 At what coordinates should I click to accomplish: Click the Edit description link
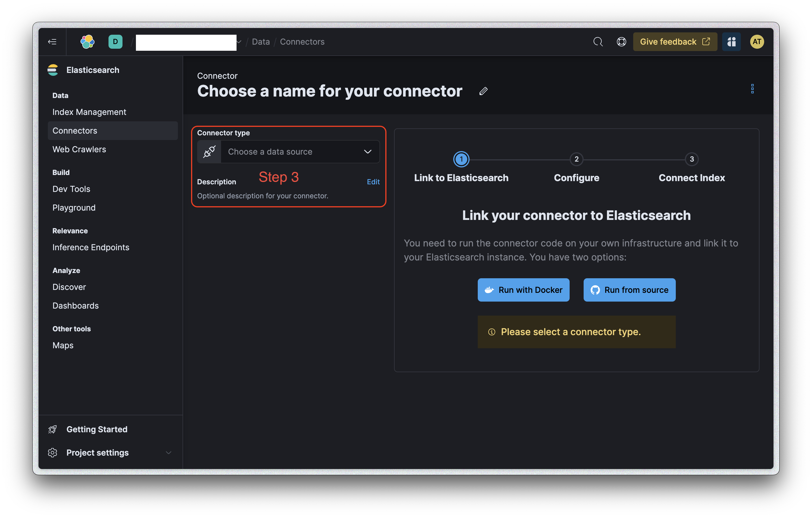(x=373, y=182)
